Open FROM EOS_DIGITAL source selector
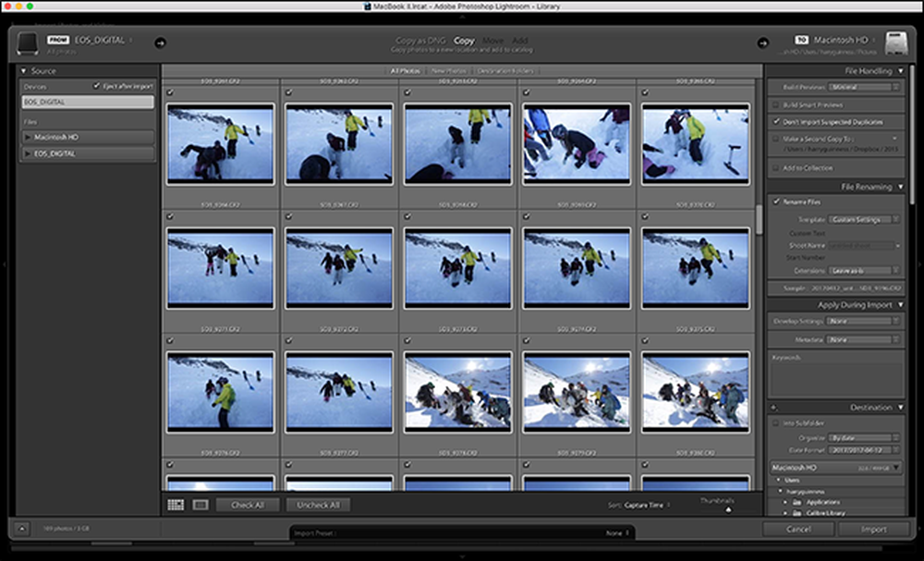 (x=90, y=40)
